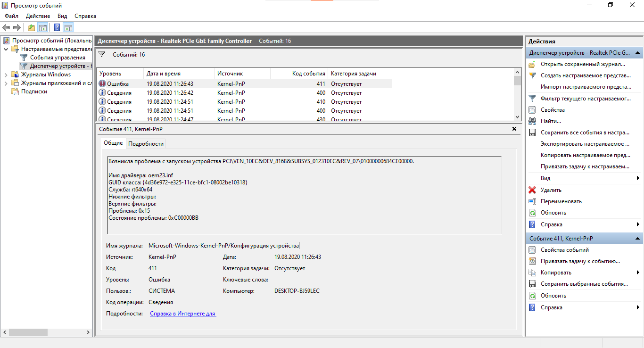The image size is (644, 348).
Task: Open the upper 'Справка' submenu arrow in Actions
Action: (x=638, y=224)
